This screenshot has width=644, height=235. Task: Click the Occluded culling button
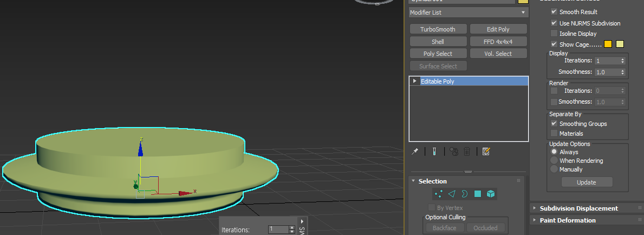tap(485, 228)
